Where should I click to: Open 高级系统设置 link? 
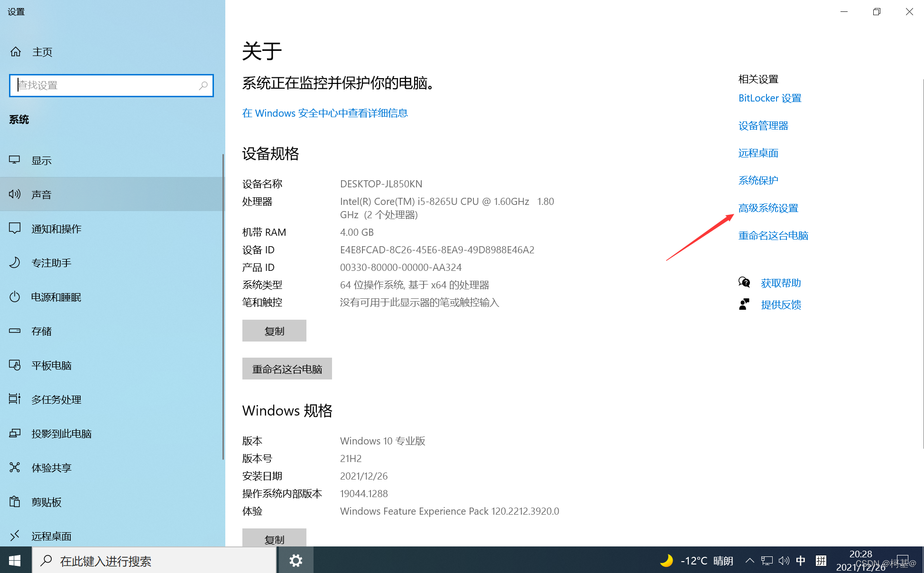[x=768, y=208]
